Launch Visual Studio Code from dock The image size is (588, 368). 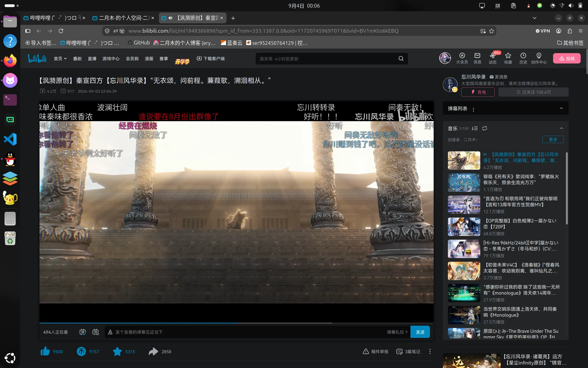coord(10,139)
